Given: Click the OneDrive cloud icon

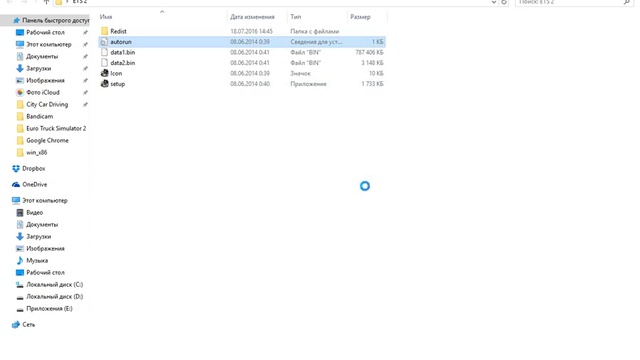Looking at the screenshot, I should click(16, 184).
